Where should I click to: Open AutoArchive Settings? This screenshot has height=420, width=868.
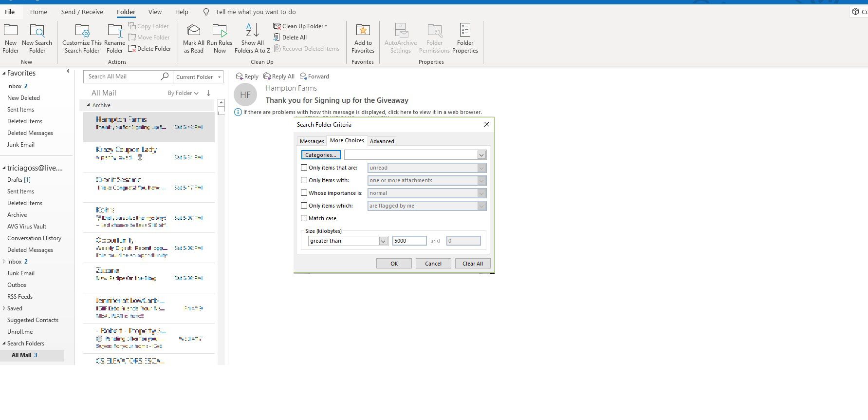pyautogui.click(x=401, y=38)
